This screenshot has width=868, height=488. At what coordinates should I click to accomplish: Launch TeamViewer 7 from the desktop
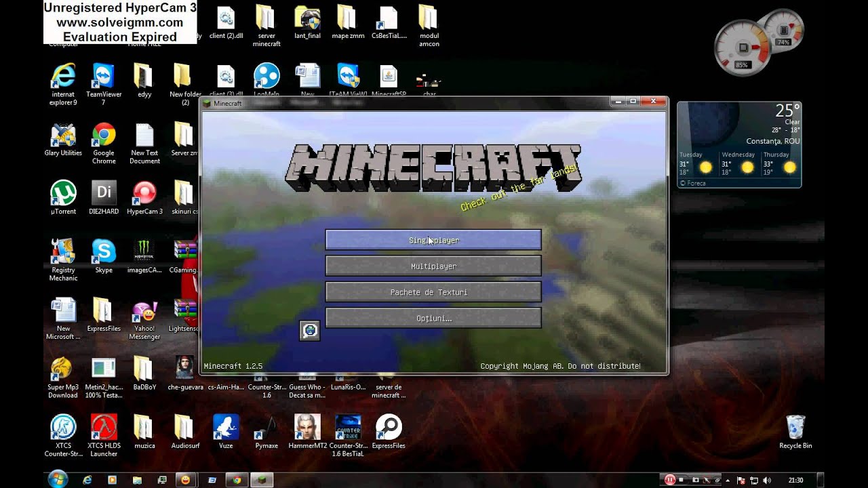104,85
